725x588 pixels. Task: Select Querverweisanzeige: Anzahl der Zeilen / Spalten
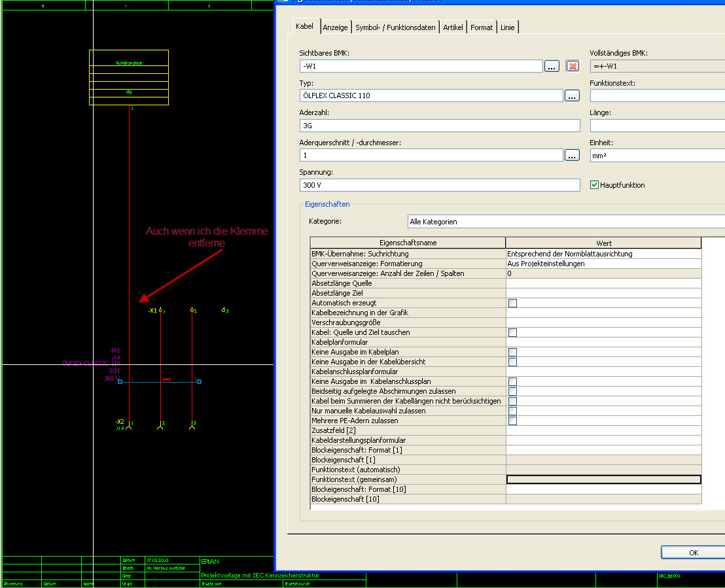pos(506,273)
